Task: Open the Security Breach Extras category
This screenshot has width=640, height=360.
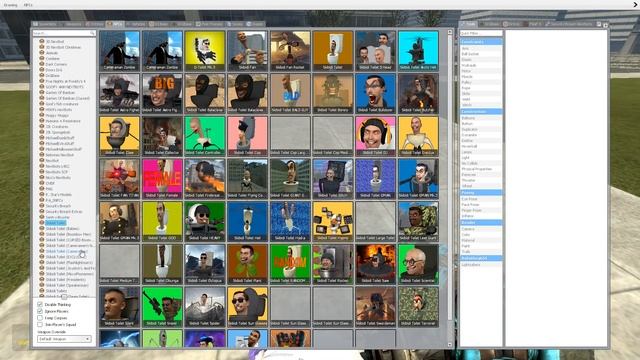Action: point(64,211)
